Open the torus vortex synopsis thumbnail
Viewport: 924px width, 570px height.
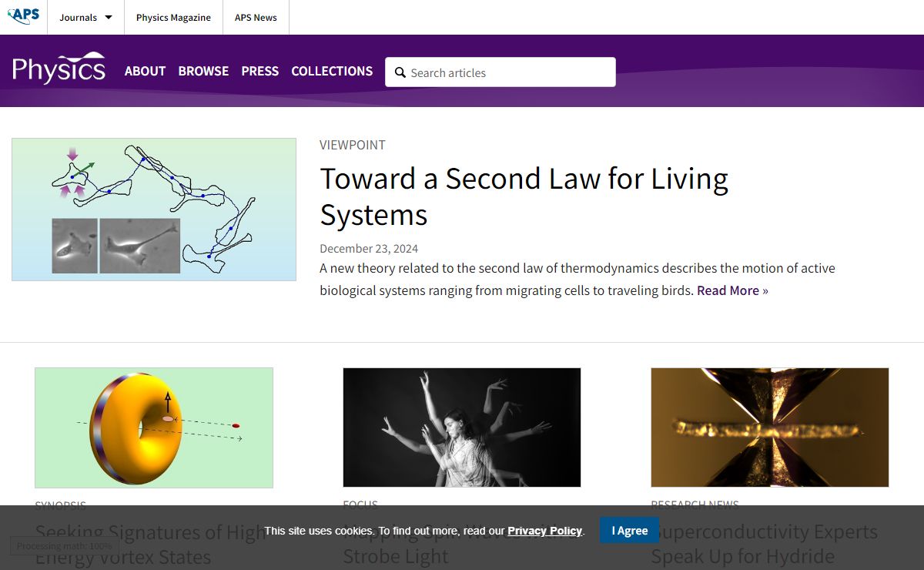coord(154,427)
